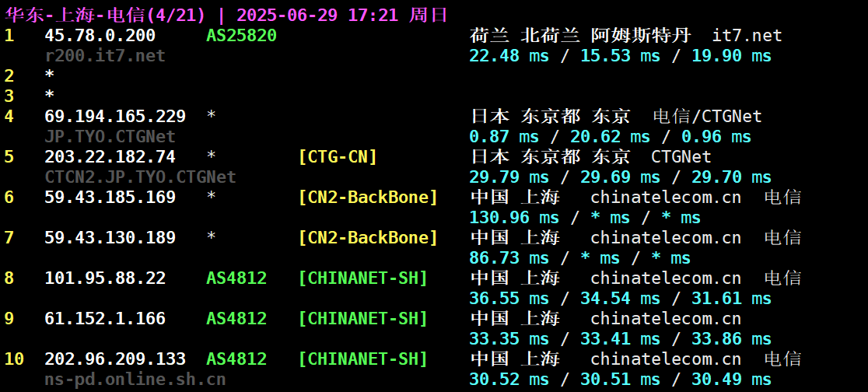Viewport: 868px width, 392px height.
Task: Click hostname CTCN2.JP.TYO.CTGNet
Action: [140, 177]
